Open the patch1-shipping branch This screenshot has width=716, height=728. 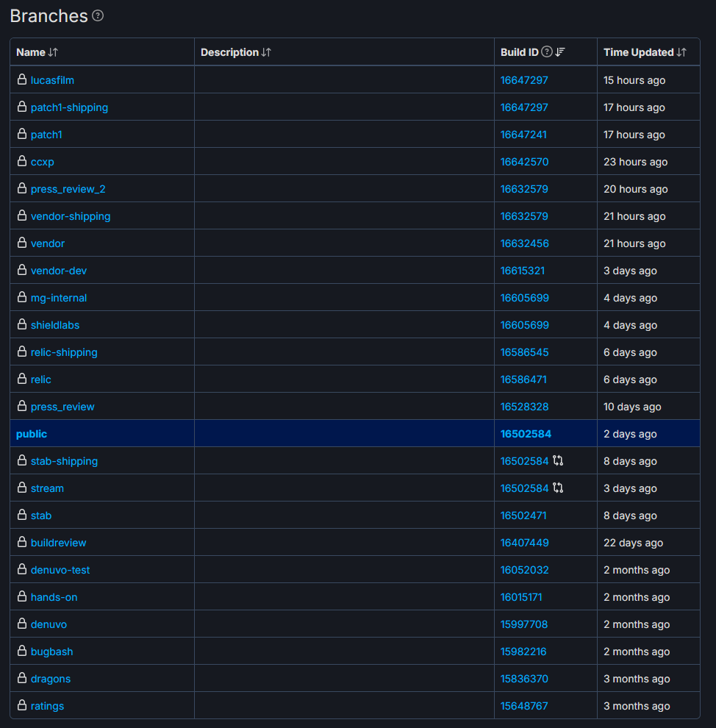[69, 107]
